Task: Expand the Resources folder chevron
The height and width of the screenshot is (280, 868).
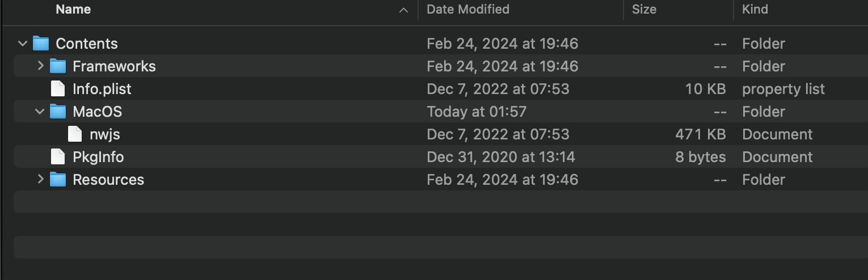Action: coord(40,180)
